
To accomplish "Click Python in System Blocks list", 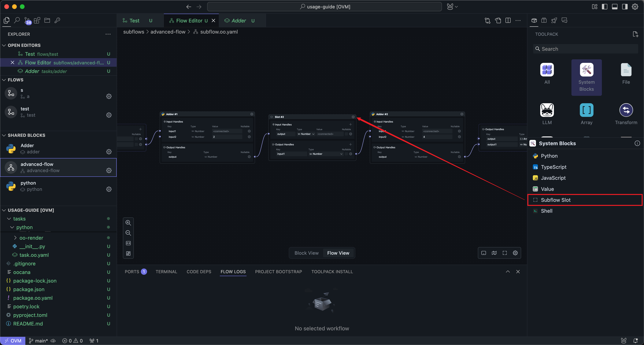I will pyautogui.click(x=549, y=156).
